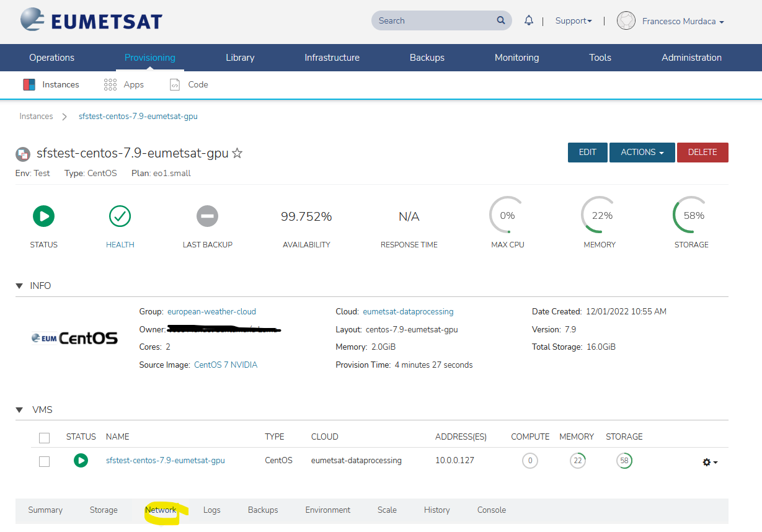The width and height of the screenshot is (762, 532).
Task: Favorite the instance with the star icon
Action: 237,153
